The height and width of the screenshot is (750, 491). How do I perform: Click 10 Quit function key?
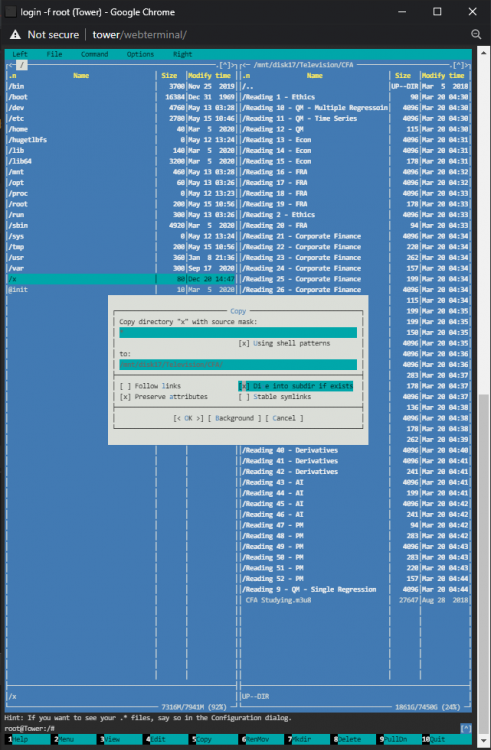click(x=447, y=739)
